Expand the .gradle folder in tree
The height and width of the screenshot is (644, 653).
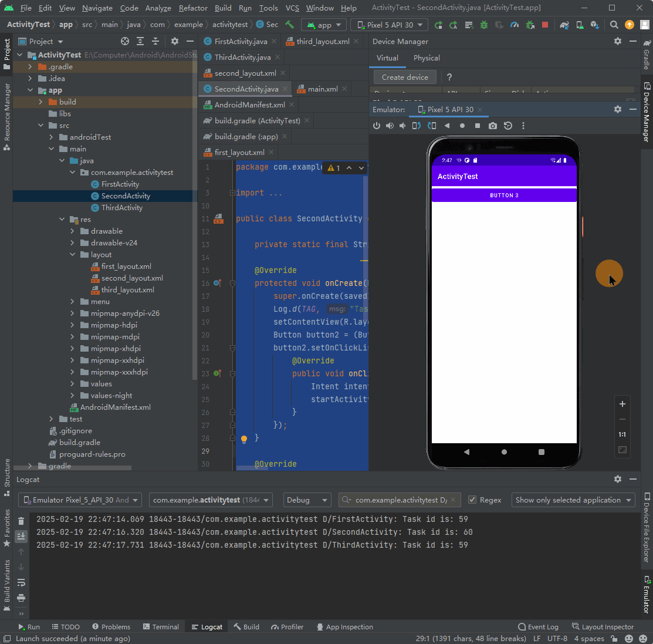[x=30, y=67]
